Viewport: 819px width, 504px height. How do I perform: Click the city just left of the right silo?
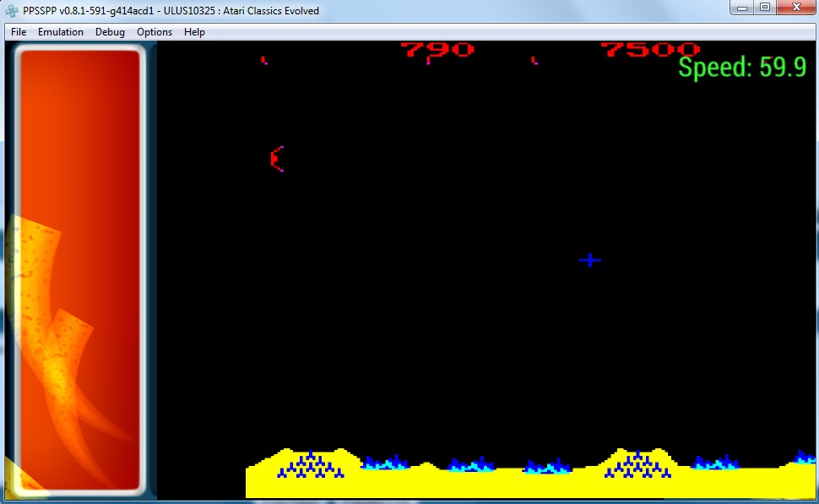tap(547, 467)
